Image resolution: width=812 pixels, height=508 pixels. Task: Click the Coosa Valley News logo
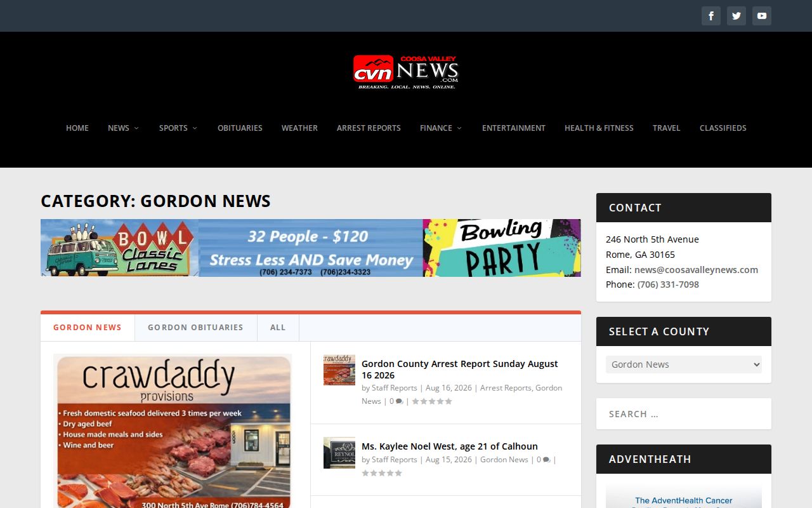406,72
